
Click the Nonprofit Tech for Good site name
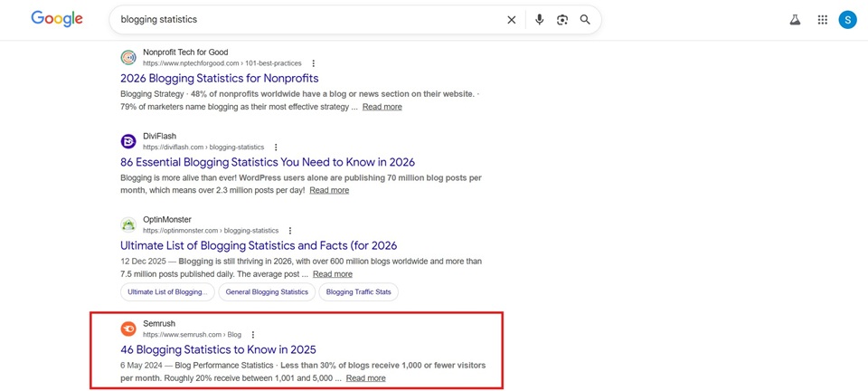185,52
